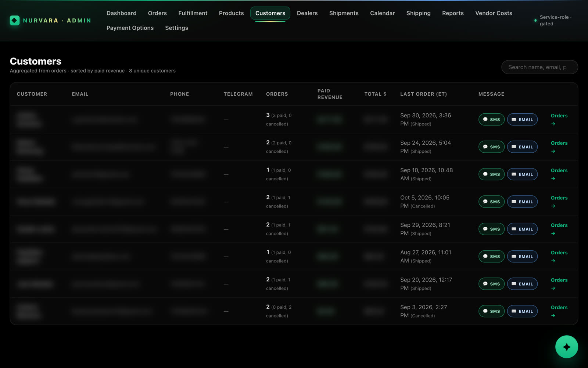This screenshot has width=588, height=368.
Task: Click the "Service-role · gated" status text
Action: pos(555,20)
